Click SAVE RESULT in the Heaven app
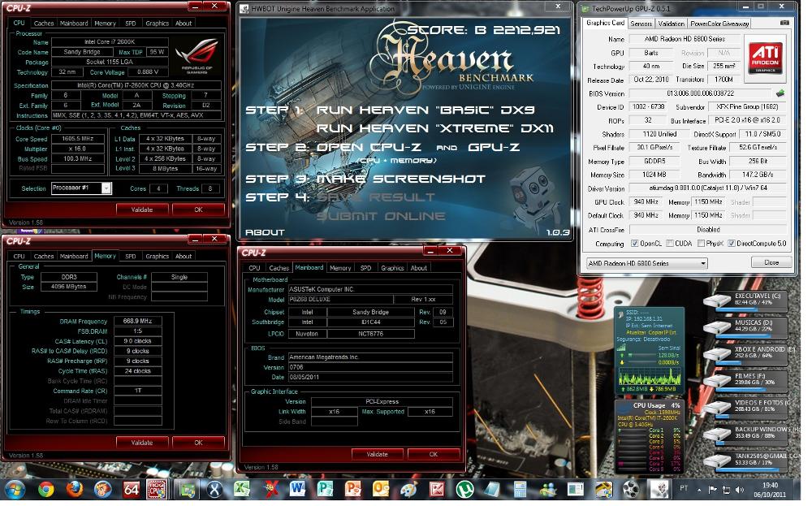Screen dimensions: 812x506 [375, 197]
